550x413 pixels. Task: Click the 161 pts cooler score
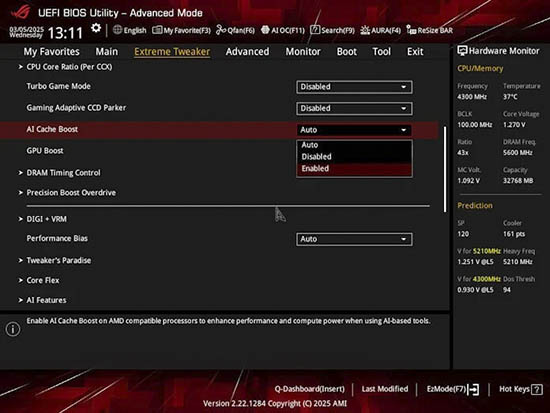[x=514, y=234]
